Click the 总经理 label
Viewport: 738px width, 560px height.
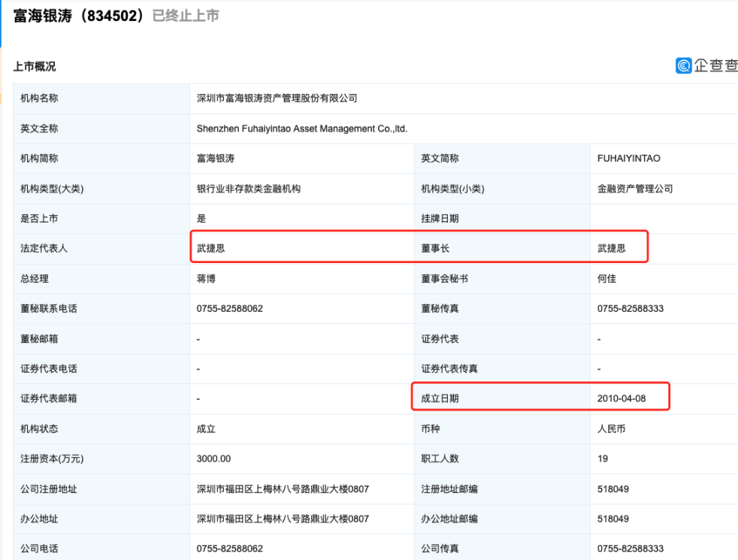[35, 279]
